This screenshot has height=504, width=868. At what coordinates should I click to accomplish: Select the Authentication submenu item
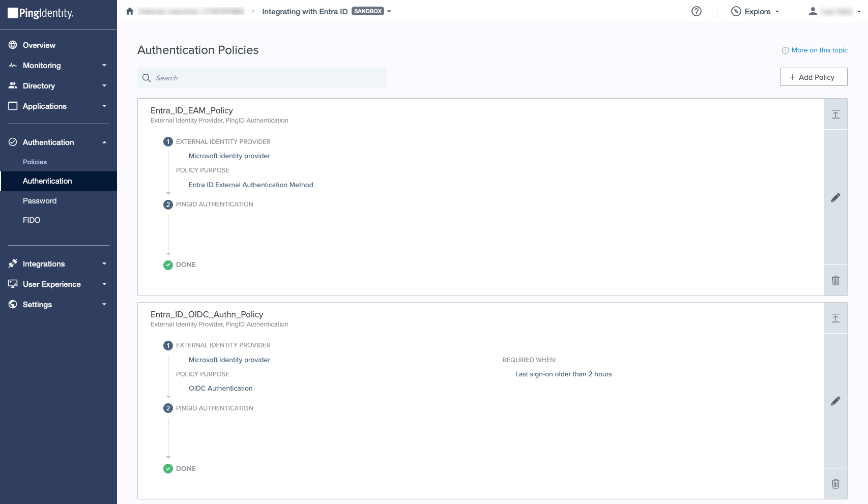click(59, 181)
